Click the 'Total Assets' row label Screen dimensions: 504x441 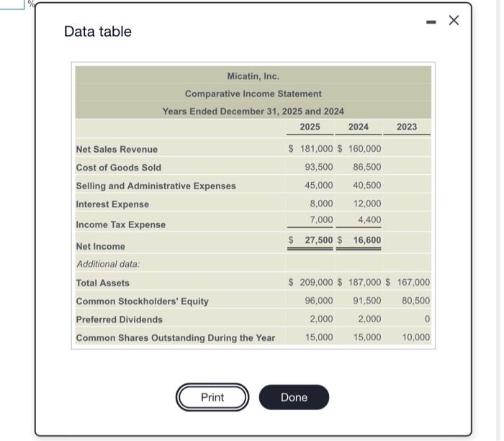[x=103, y=283]
